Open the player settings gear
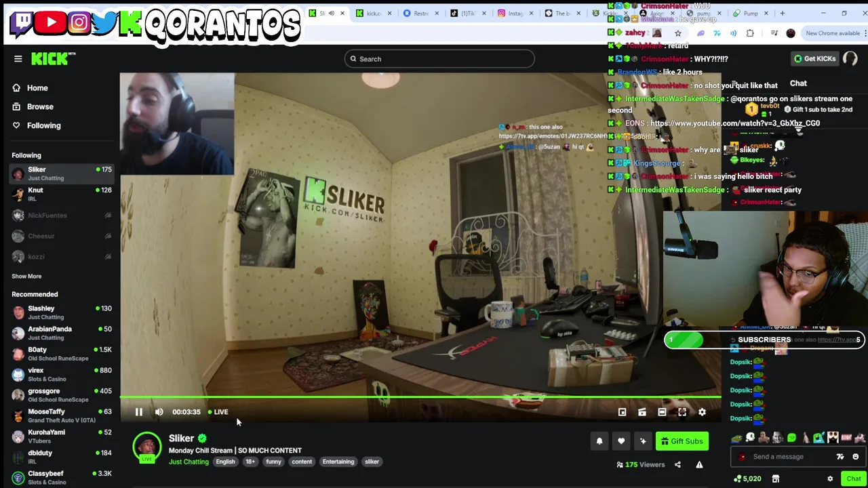This screenshot has height=488, width=868. pos(702,412)
